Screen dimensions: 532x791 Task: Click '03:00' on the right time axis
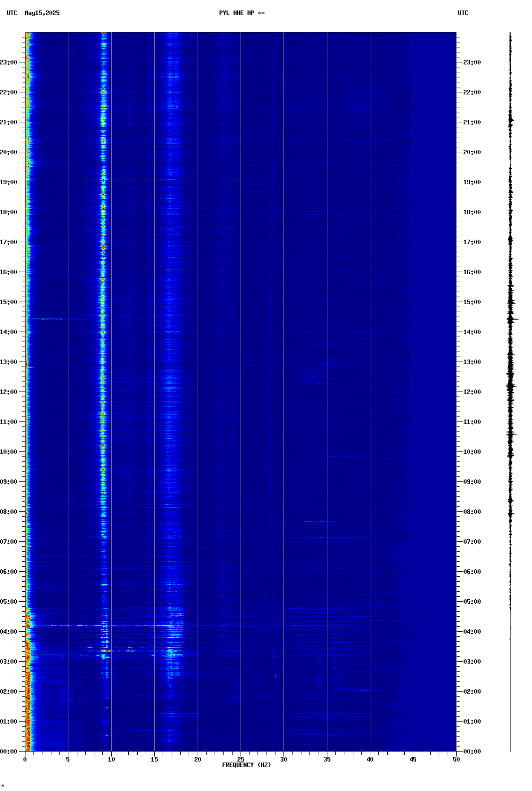coord(472,662)
